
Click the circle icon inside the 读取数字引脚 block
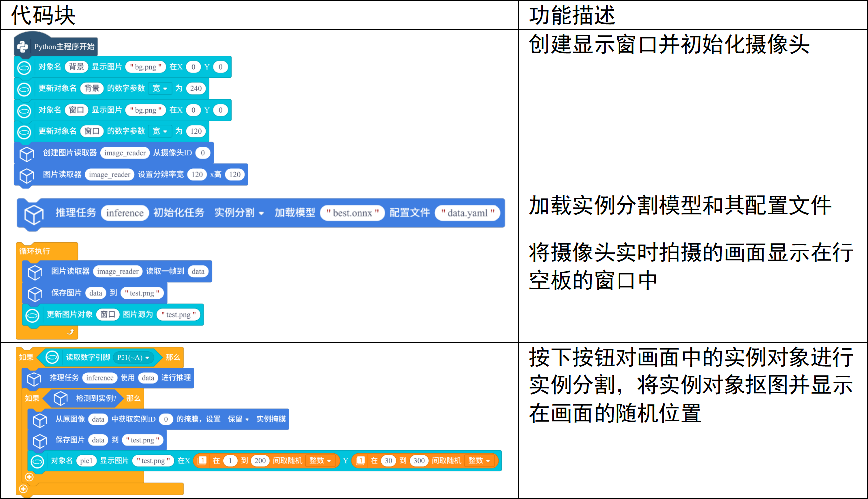point(52,357)
